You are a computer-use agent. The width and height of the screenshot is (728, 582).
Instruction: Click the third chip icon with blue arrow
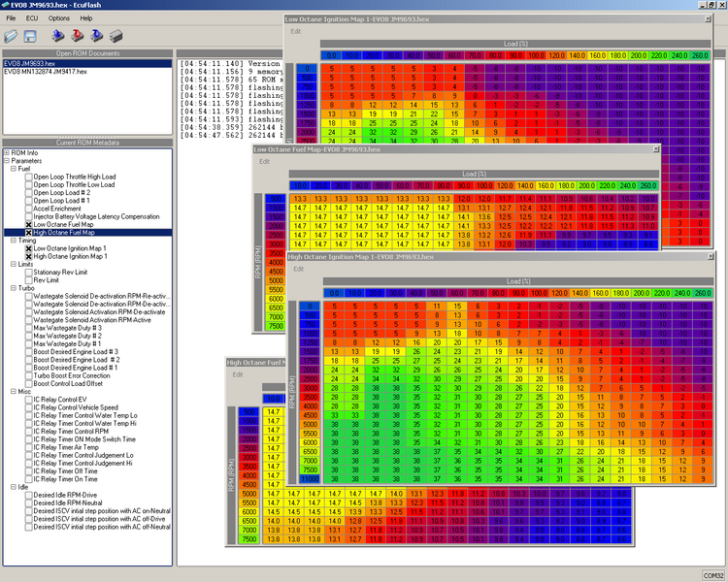tap(98, 36)
